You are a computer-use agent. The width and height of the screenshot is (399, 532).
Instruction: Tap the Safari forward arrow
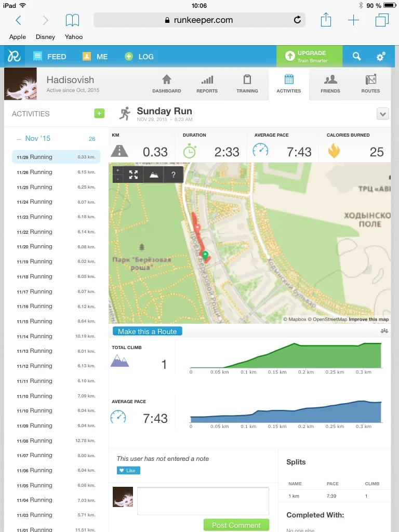[46, 20]
